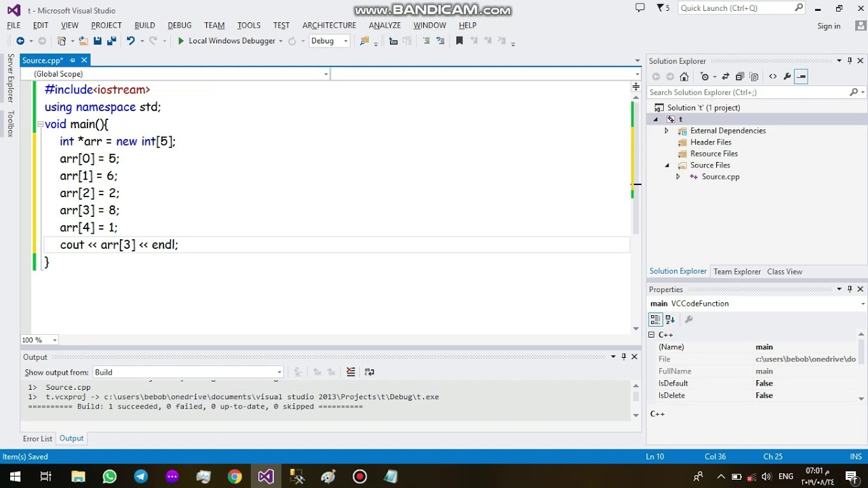Collapse the void main code block

point(40,124)
